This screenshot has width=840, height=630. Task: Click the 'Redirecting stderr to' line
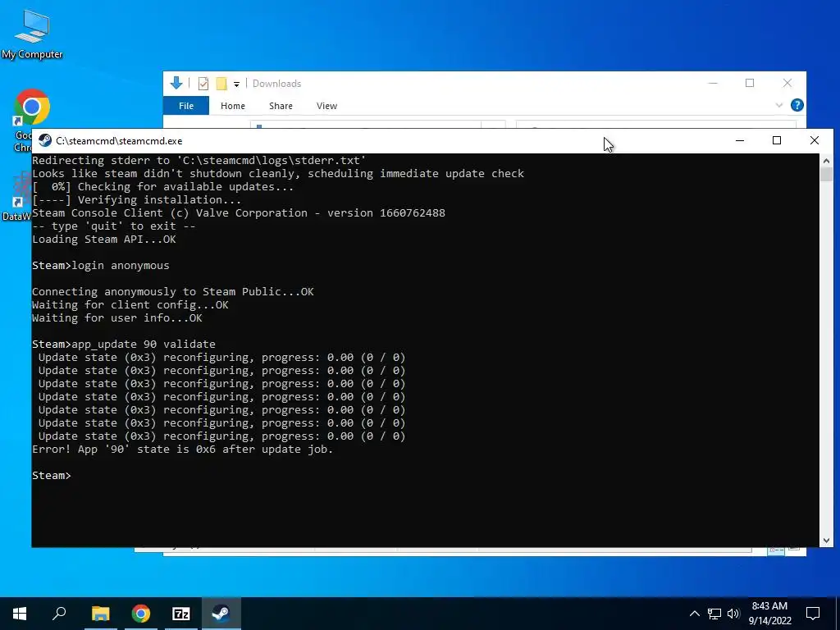pos(199,160)
